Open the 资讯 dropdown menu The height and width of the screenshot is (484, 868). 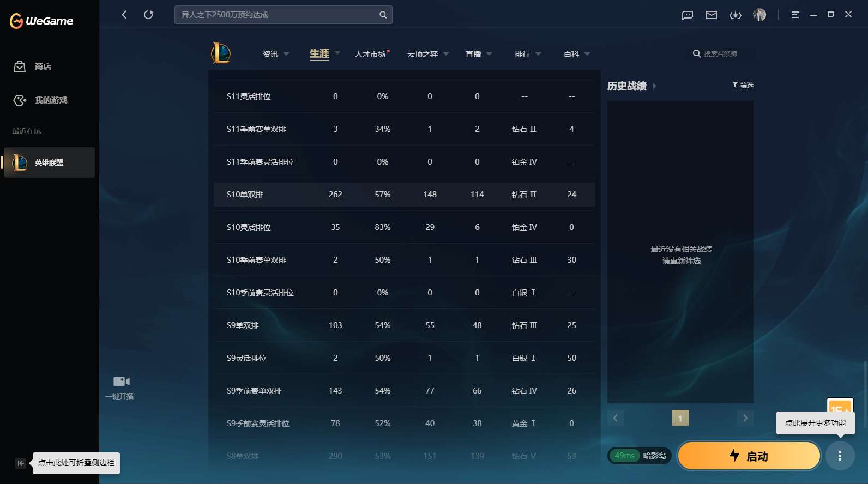[275, 54]
